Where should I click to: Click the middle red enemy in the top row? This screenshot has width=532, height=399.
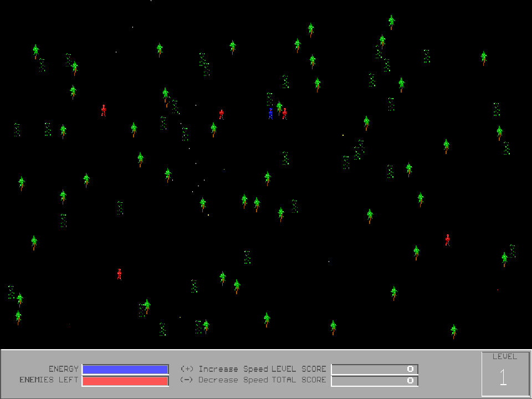pyautogui.click(x=222, y=114)
